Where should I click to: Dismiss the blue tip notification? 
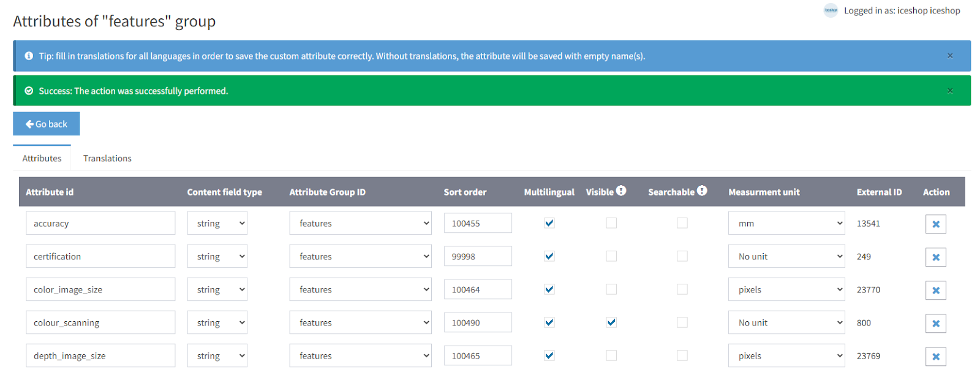tap(950, 56)
